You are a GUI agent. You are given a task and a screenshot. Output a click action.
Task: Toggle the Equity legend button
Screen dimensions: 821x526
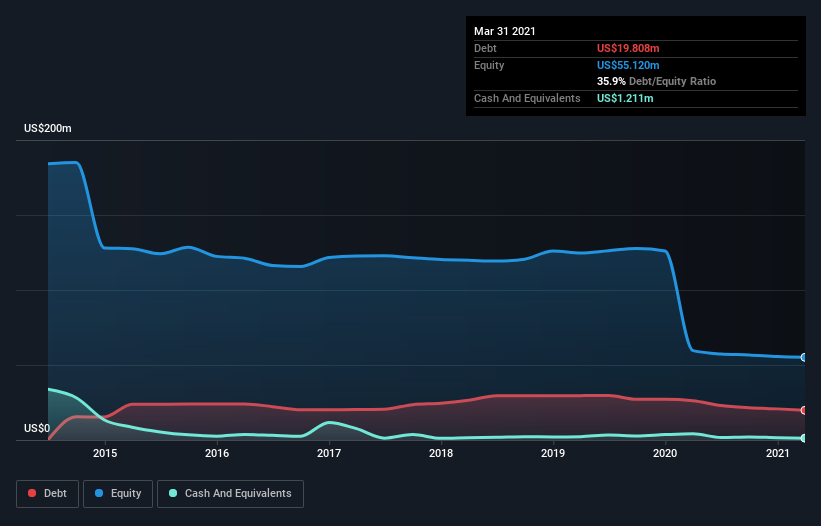click(x=118, y=494)
